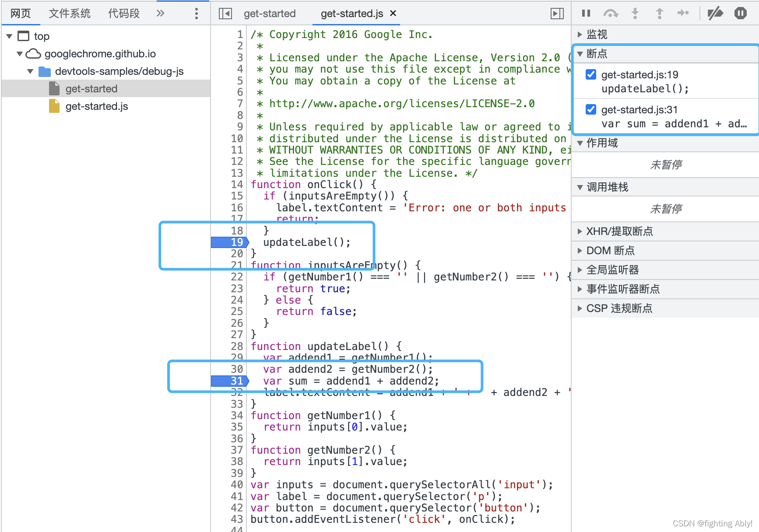Viewport: 759px width, 532px height.
Task: Deactivate all breakpoints
Action: click(716, 14)
